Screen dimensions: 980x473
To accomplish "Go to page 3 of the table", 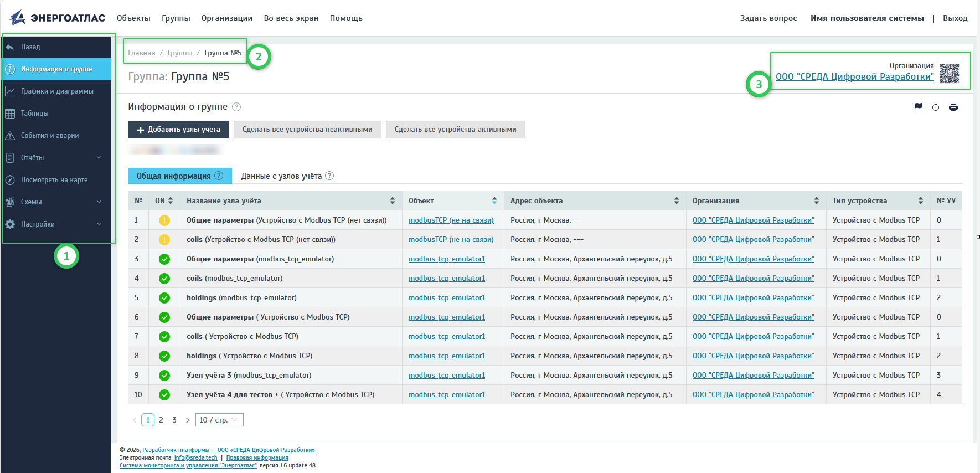I will (174, 420).
